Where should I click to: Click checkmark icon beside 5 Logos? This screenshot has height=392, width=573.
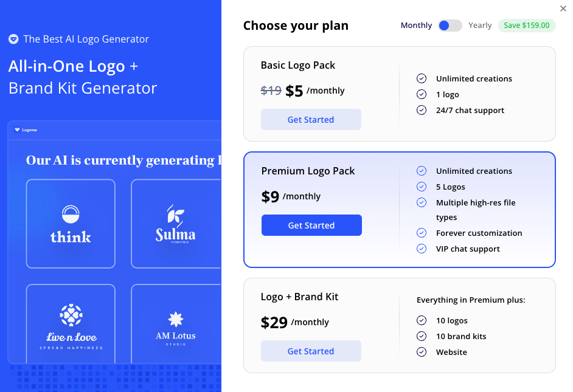(x=421, y=187)
